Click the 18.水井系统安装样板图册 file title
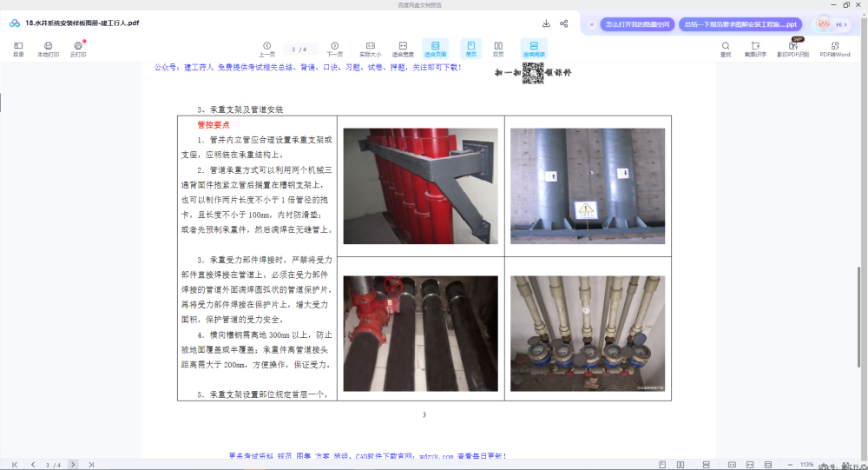Image resolution: width=868 pixels, height=470 pixels. click(82, 23)
